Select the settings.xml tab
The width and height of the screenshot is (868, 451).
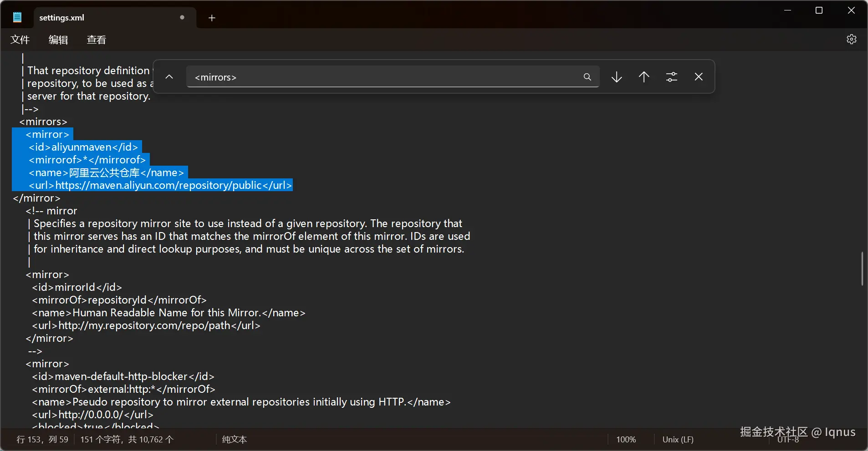pos(115,17)
